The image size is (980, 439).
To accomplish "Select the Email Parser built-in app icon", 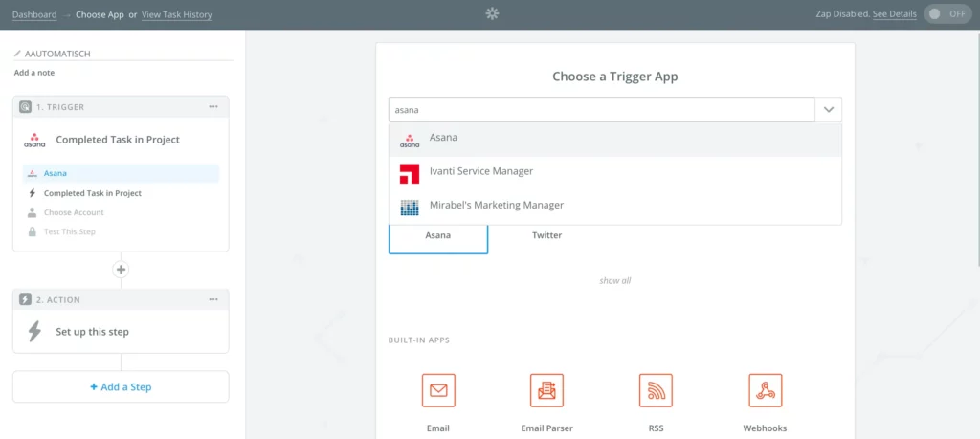I will pos(546,390).
